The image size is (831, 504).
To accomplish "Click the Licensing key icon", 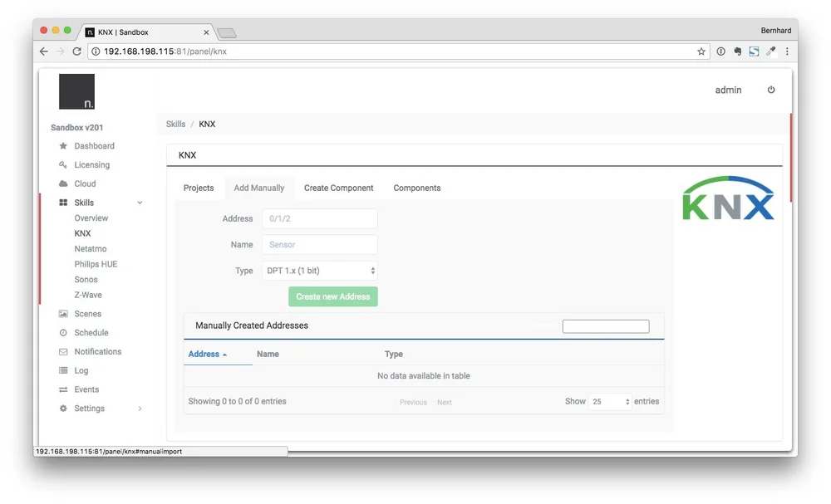I will coord(63,164).
